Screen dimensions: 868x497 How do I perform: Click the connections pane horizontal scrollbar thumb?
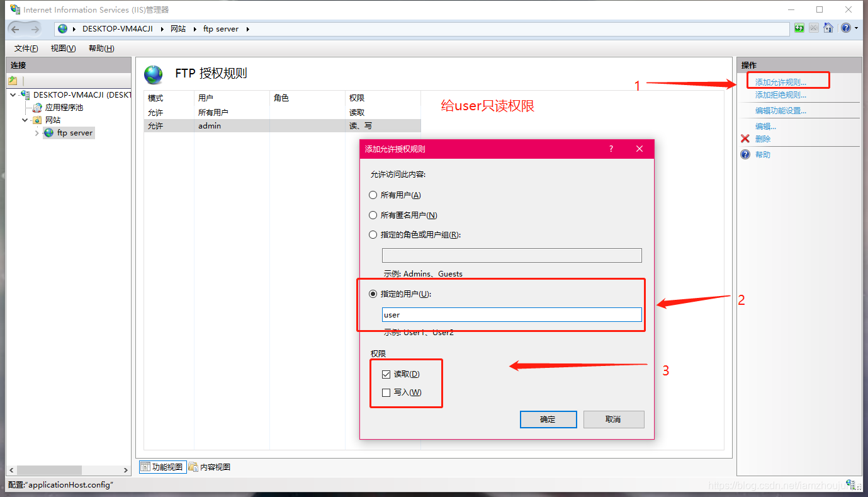(x=49, y=470)
